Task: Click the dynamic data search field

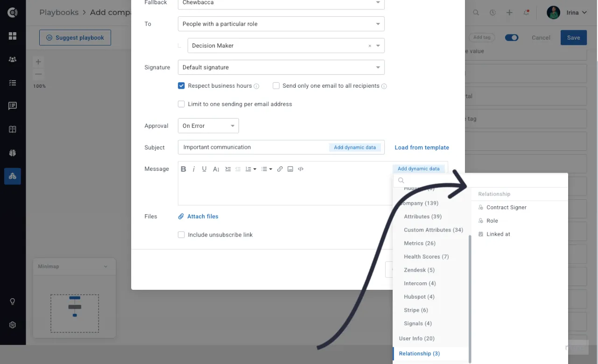Action: (481, 181)
